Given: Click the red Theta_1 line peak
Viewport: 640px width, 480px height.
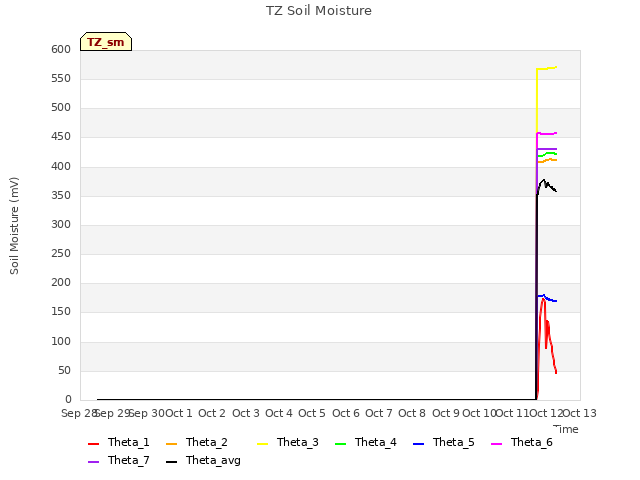Looking at the screenshot, I should click(543, 299).
